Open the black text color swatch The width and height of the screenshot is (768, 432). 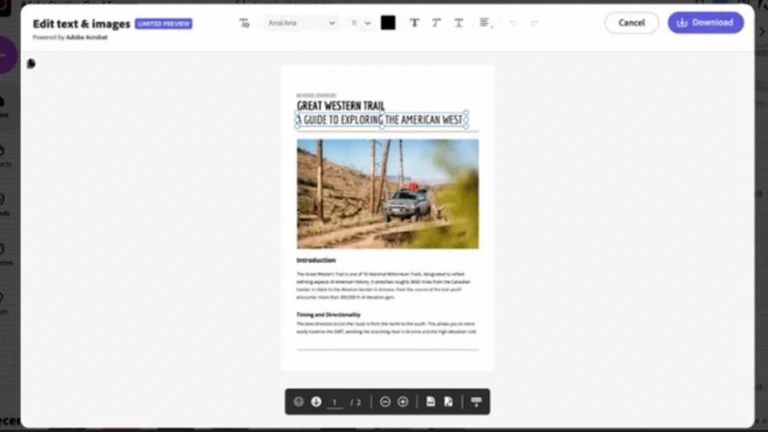pos(388,23)
